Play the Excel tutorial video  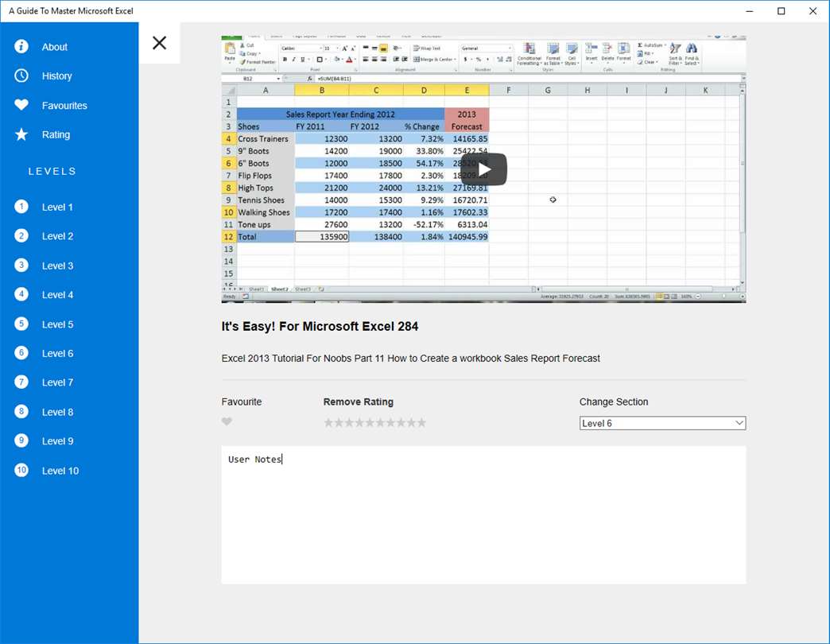point(484,169)
